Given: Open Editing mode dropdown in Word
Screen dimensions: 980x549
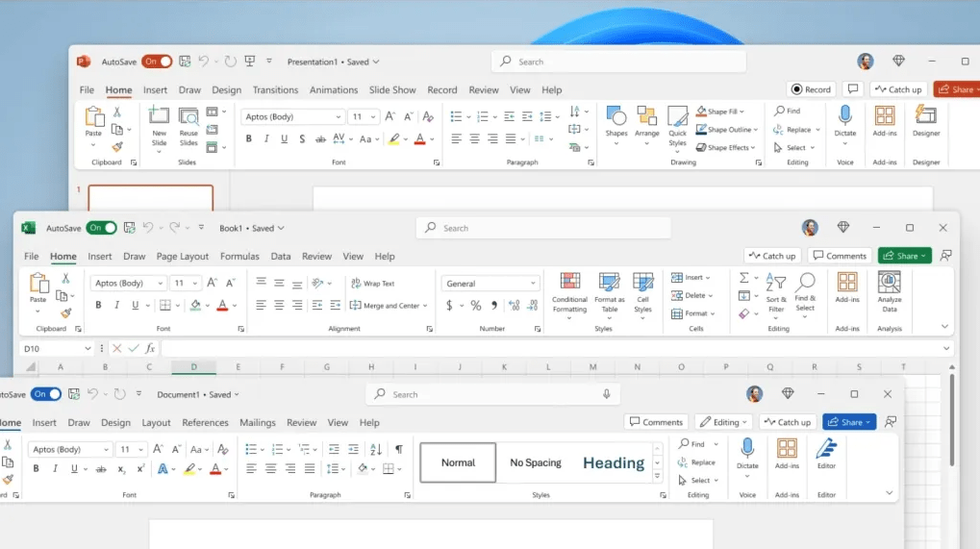Looking at the screenshot, I should [724, 422].
